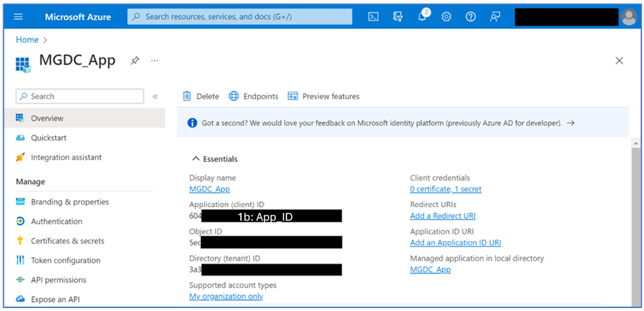Screen dimensions: 644x311
Task: Open portal settings gear
Action: click(x=447, y=17)
